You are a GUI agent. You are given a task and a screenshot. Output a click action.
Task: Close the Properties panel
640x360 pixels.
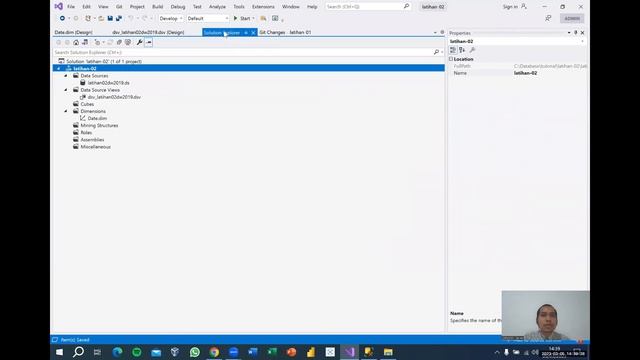point(582,33)
